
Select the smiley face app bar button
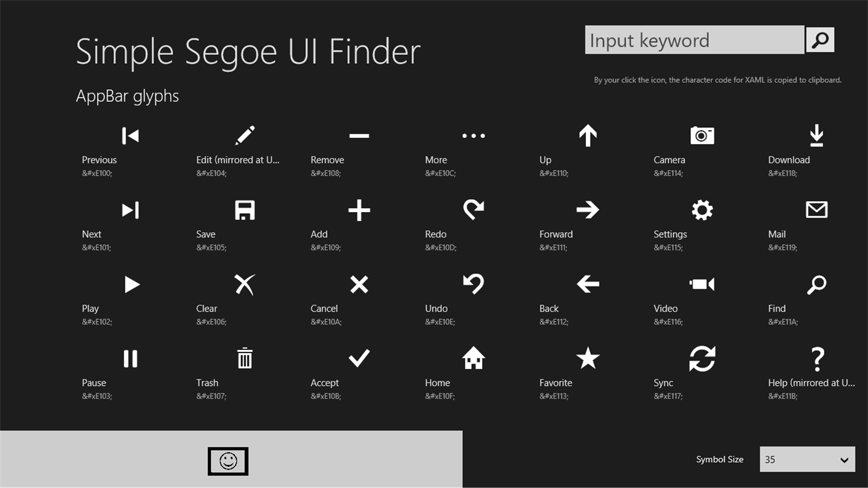point(228,461)
